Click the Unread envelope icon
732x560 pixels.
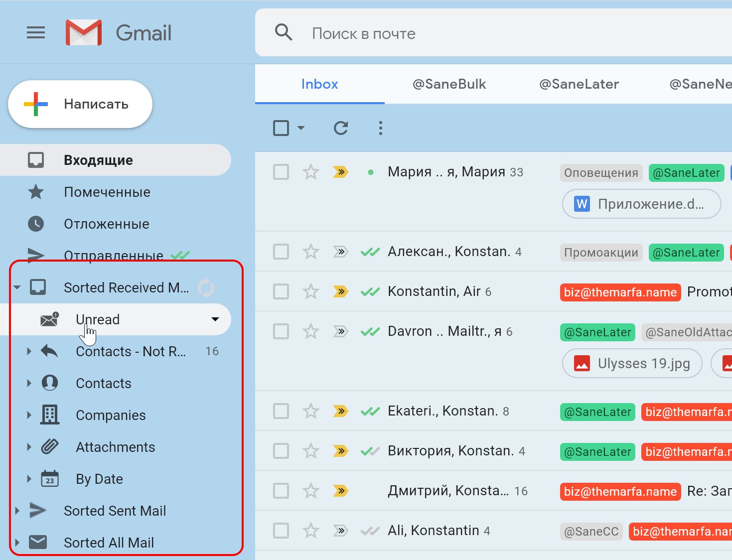50,319
